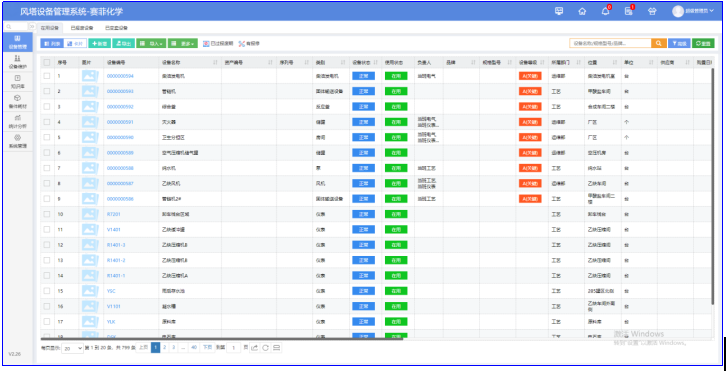Open 设备维护 sidebar module
Viewport: 726px width, 371px height.
click(18, 62)
